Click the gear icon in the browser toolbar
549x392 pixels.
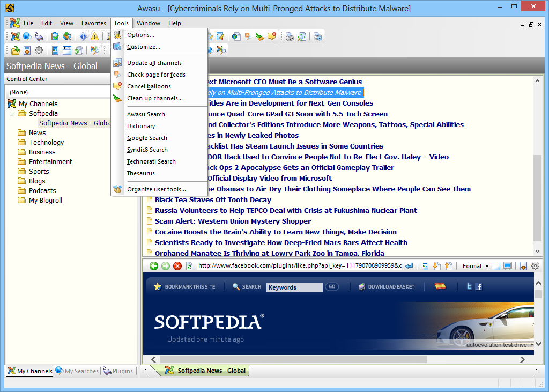point(535,266)
